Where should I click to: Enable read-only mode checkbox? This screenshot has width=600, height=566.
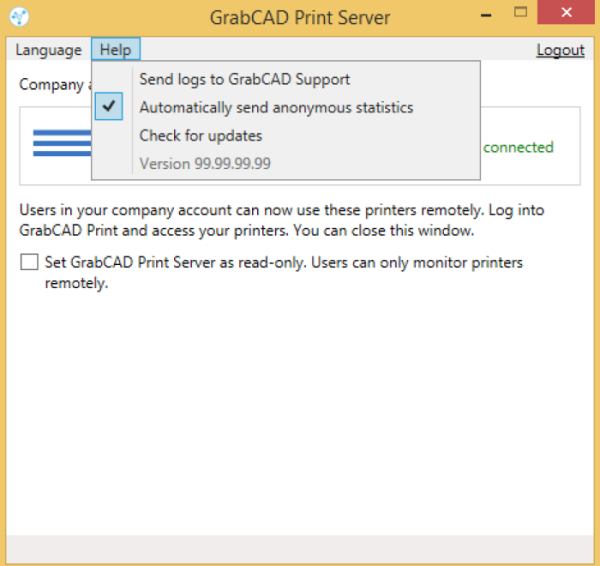[x=29, y=262]
